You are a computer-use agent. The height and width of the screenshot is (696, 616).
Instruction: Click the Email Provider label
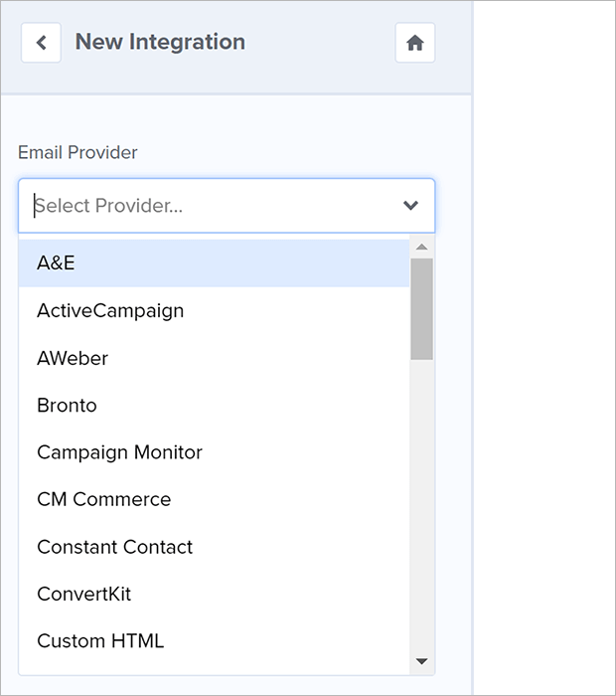[x=77, y=152]
